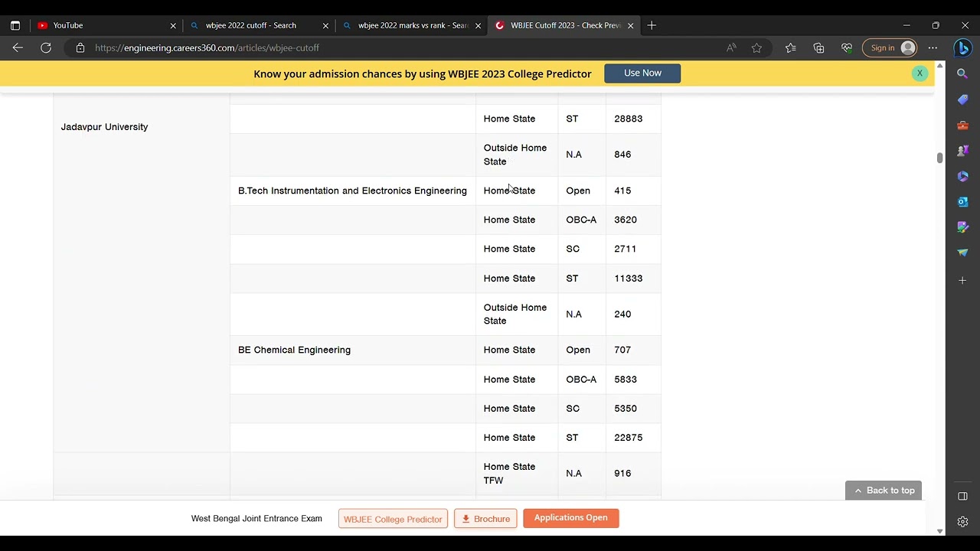The height and width of the screenshot is (551, 980).
Task: Switch to wbjee 2022 cutoff Search tab
Action: click(x=259, y=25)
